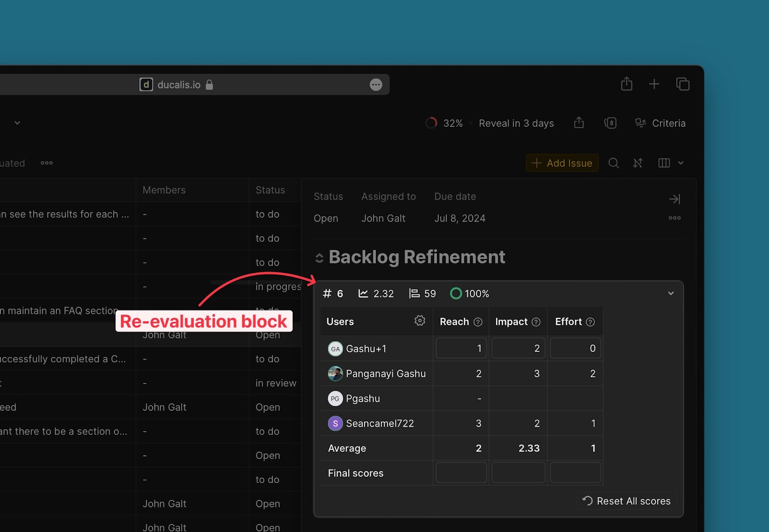
Task: Click the sorting arrows icon
Action: (x=638, y=163)
